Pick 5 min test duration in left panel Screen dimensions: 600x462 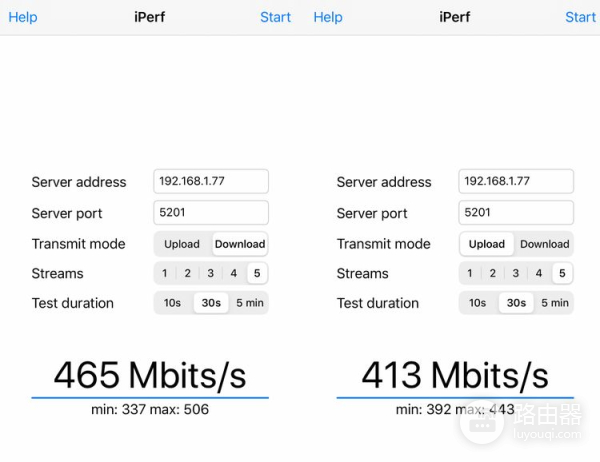pos(249,303)
